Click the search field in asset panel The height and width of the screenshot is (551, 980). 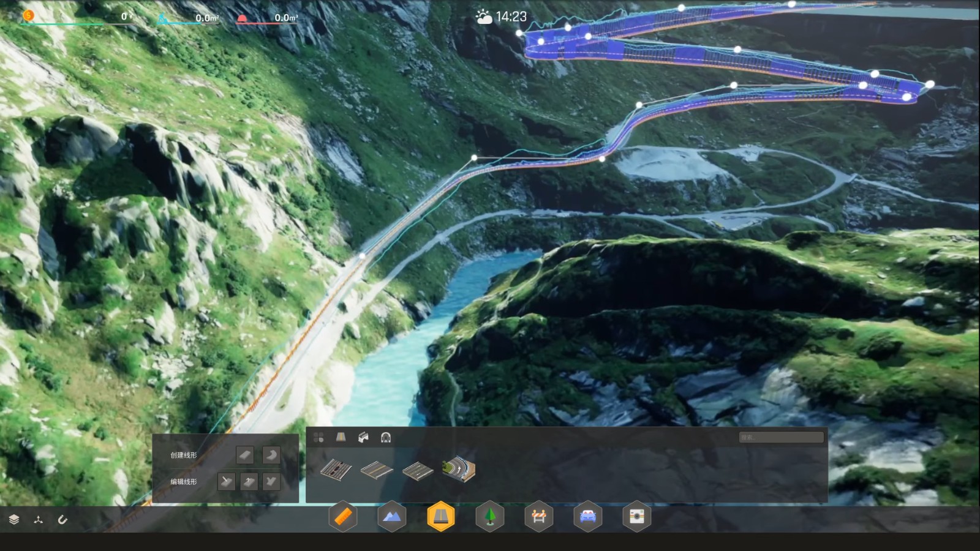click(x=781, y=437)
